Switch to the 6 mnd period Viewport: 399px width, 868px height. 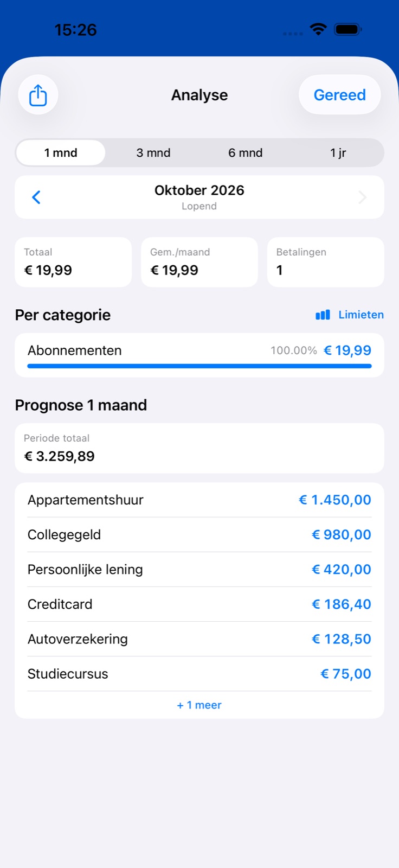pos(246,152)
